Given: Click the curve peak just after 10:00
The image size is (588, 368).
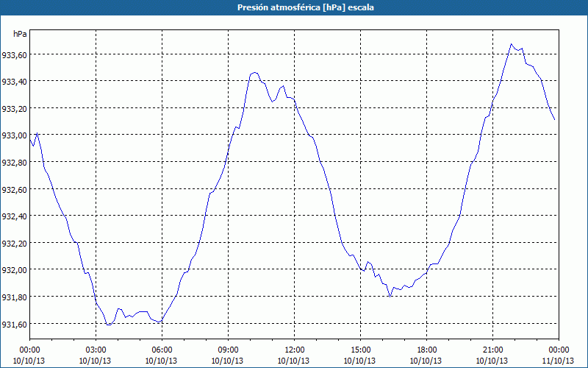Looking at the screenshot, I should pos(254,72).
